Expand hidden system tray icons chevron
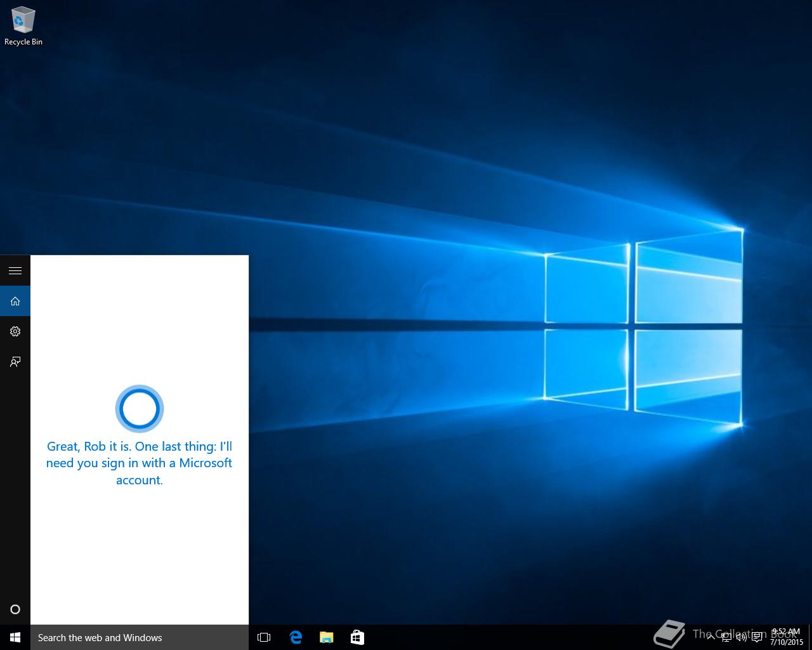The height and width of the screenshot is (650, 812). click(711, 637)
